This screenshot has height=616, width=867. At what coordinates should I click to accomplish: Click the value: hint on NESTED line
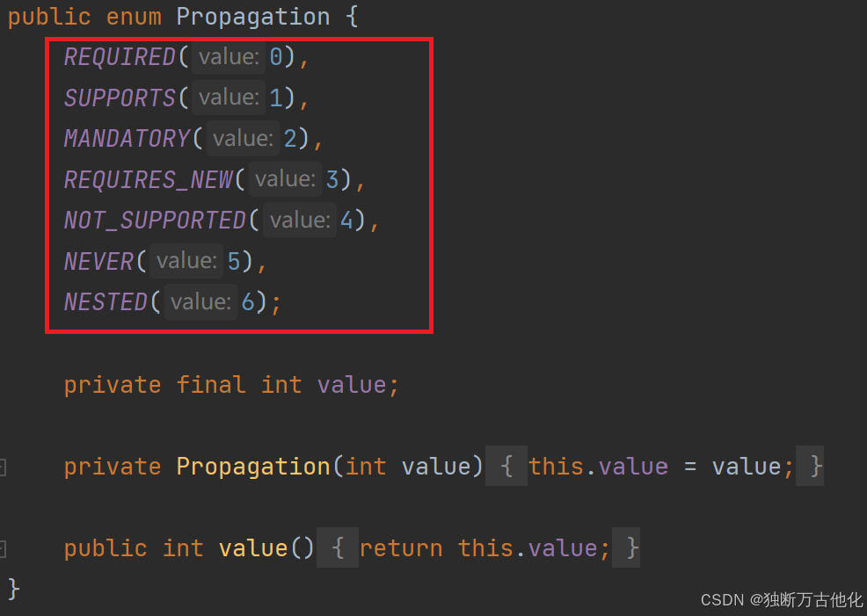200,301
